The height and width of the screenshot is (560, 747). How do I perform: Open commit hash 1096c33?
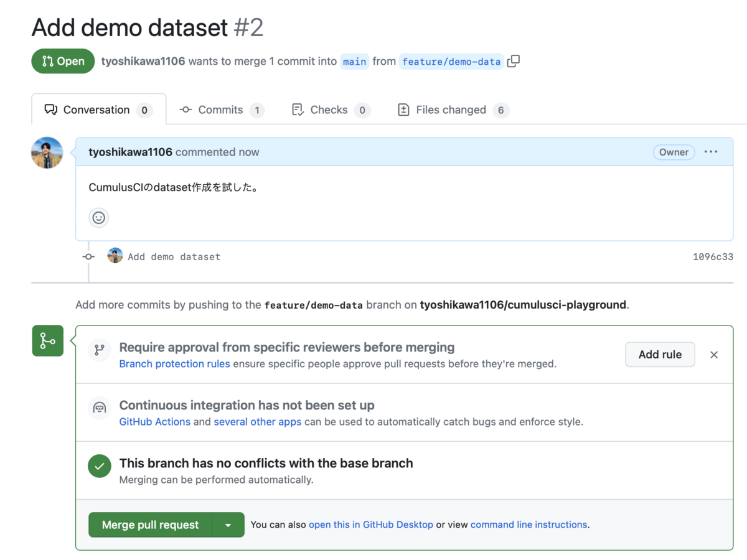713,256
